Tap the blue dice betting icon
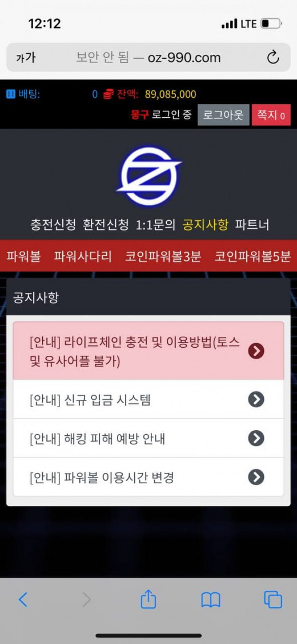This screenshot has width=297, height=644. (x=11, y=94)
